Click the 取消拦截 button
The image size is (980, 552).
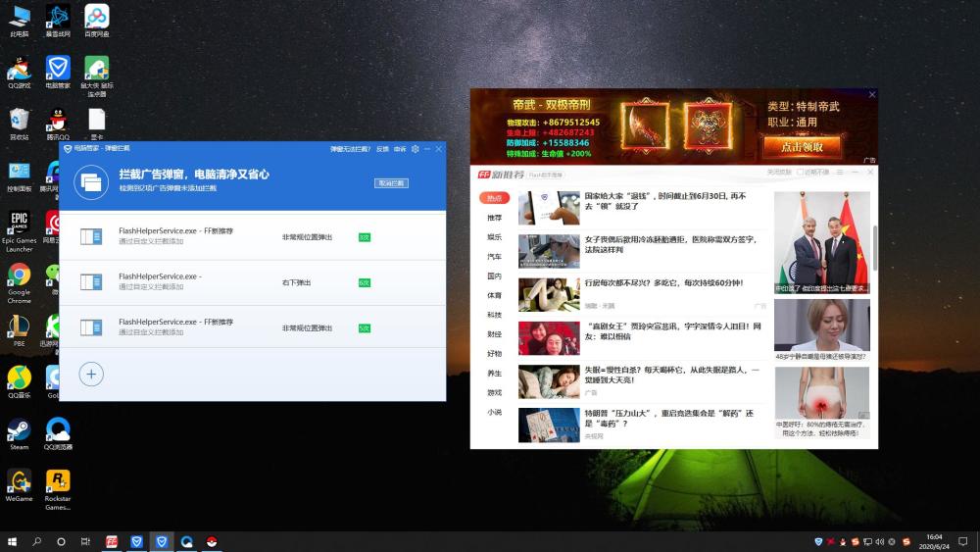tap(391, 183)
